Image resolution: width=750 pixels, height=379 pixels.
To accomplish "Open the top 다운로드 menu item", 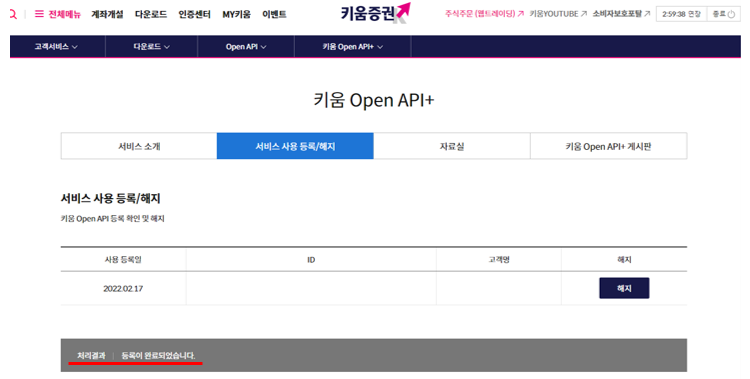I will coord(151,14).
